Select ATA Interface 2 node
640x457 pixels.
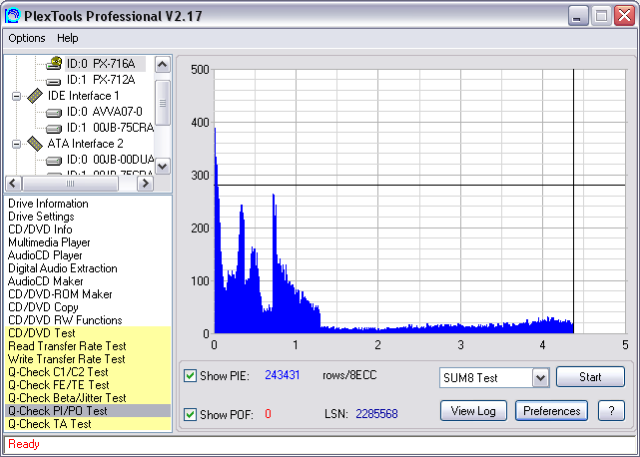[85, 144]
